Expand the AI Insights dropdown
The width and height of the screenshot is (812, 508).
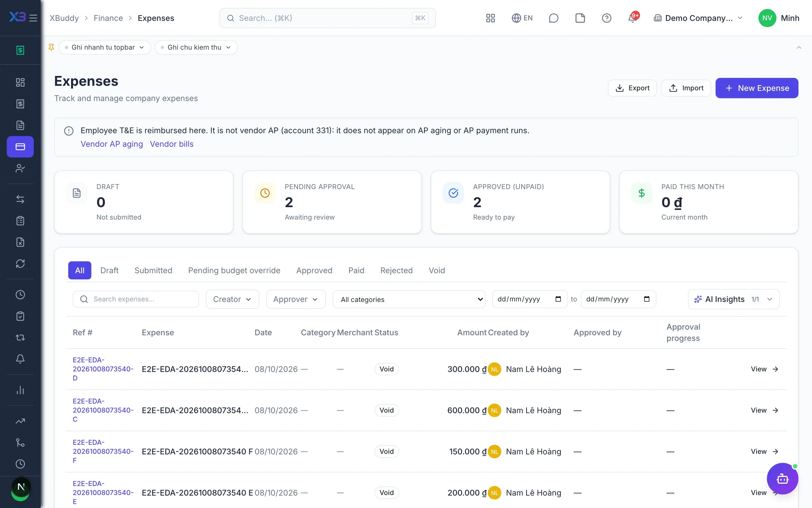pos(734,299)
